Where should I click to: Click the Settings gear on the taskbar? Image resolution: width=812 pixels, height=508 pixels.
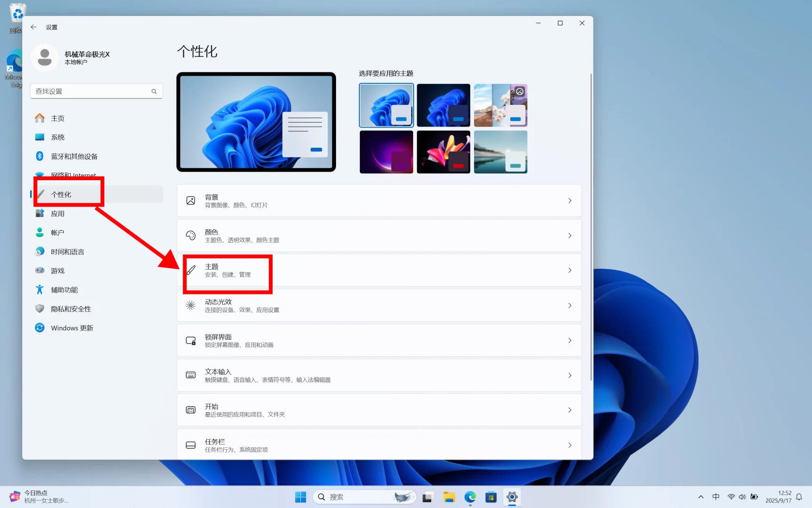click(512, 497)
